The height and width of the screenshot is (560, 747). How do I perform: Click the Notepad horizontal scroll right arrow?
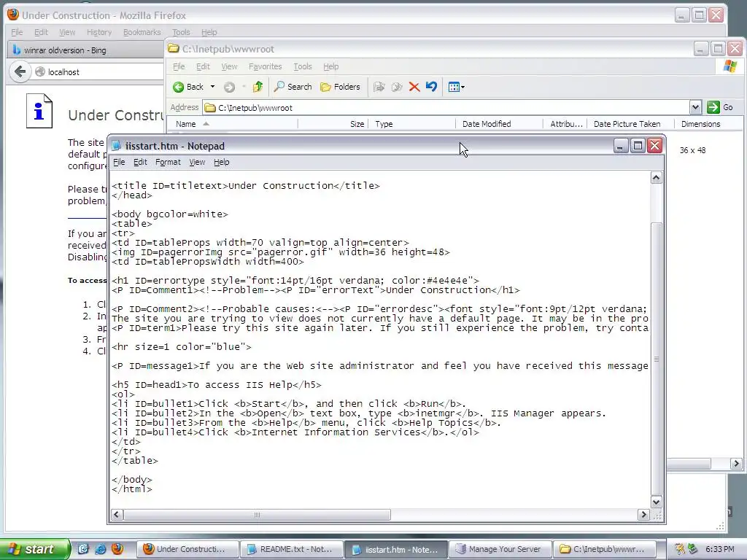(x=643, y=514)
